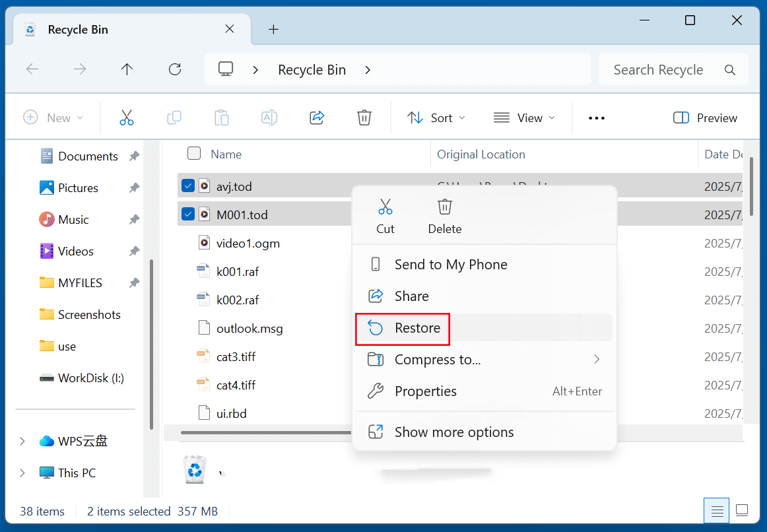
Task: Switch to detailed list view in the status bar
Action: coord(717,511)
